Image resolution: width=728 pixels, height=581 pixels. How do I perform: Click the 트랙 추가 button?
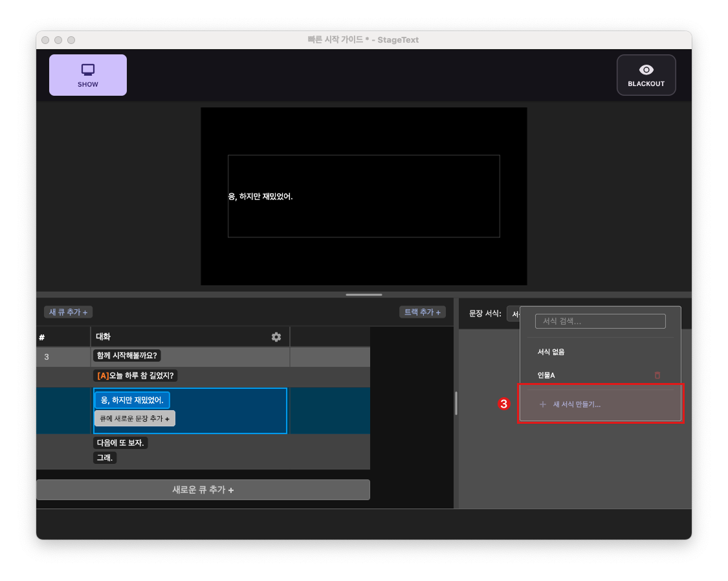tap(422, 311)
